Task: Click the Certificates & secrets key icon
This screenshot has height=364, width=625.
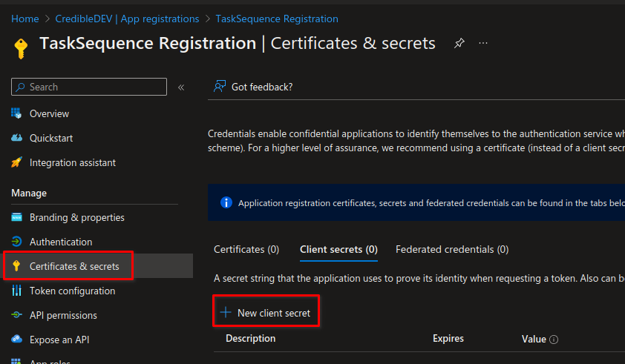Action: click(x=16, y=266)
